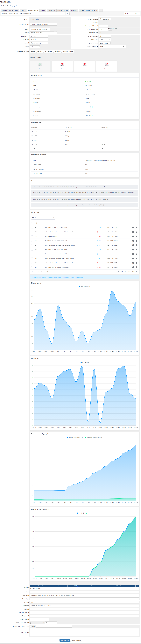141x644 pixels.
Task: Check the box for log 1816
Action: pyautogui.click(x=32, y=236)
